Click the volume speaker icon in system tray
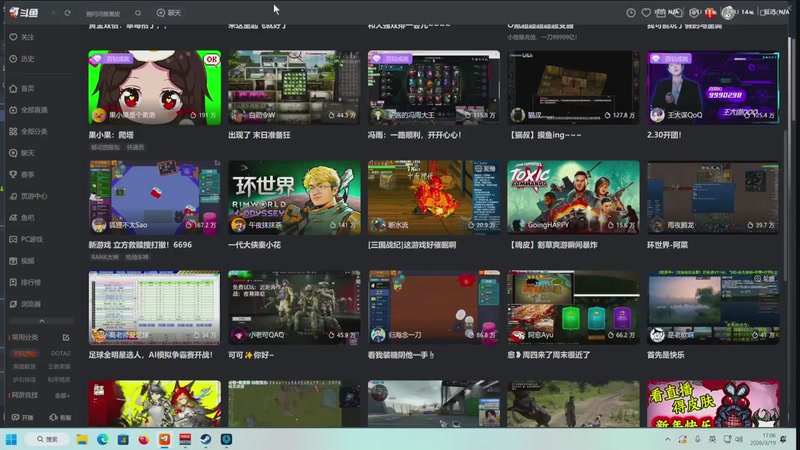800x450 pixels. tap(739, 439)
